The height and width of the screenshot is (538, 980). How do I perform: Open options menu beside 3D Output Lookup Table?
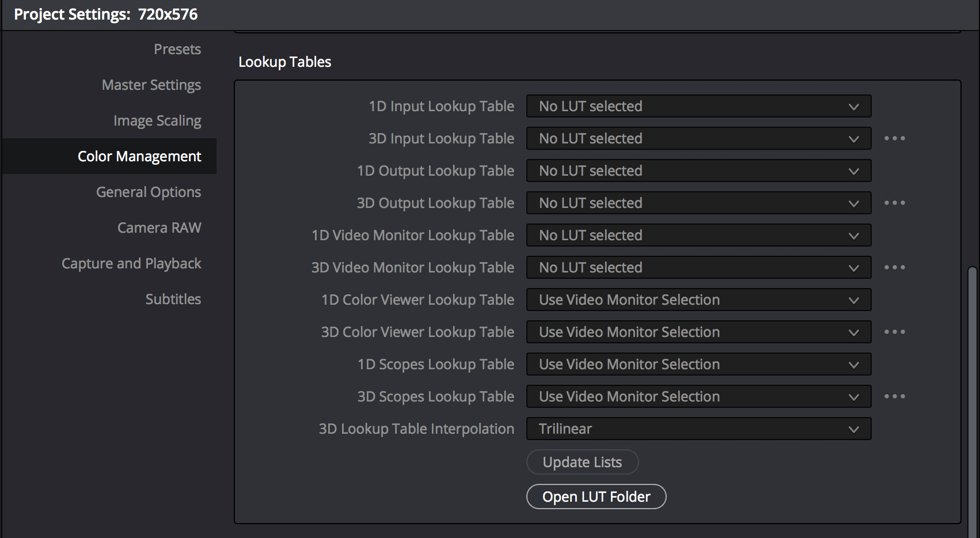(x=894, y=203)
